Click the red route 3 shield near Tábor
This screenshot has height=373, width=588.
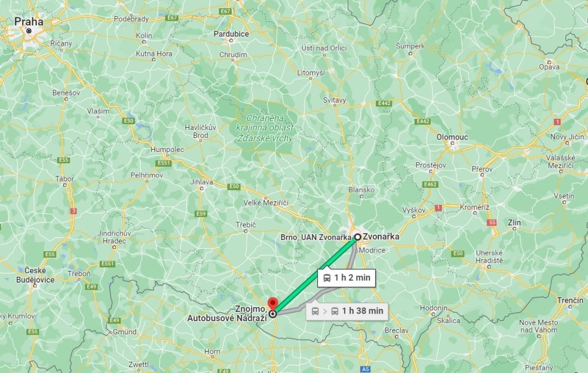pyautogui.click(x=74, y=211)
